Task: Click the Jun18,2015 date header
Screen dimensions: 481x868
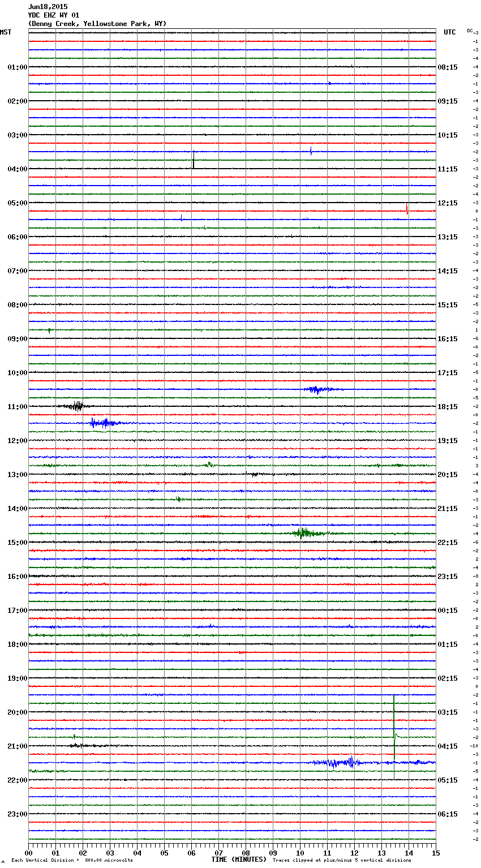Action: [48, 7]
